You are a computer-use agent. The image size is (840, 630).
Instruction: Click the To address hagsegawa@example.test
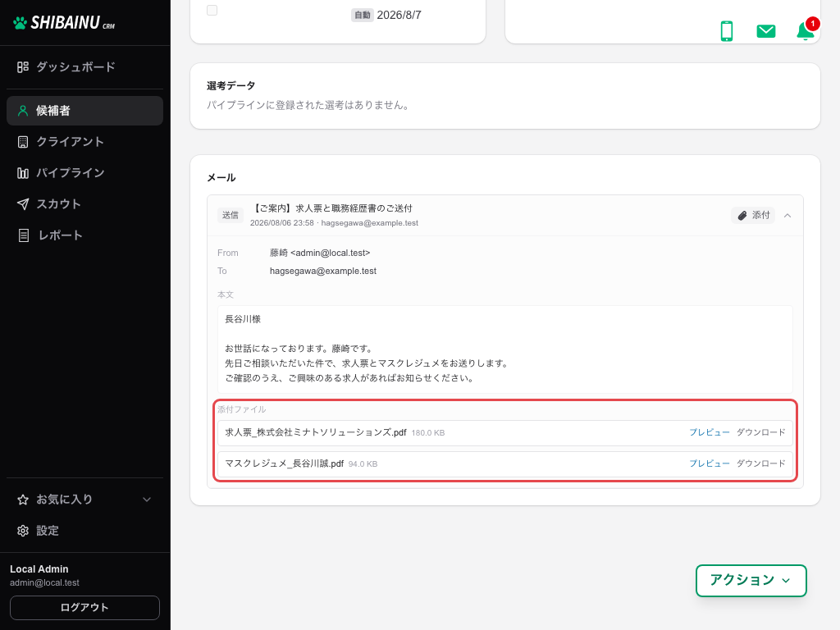[x=323, y=271]
